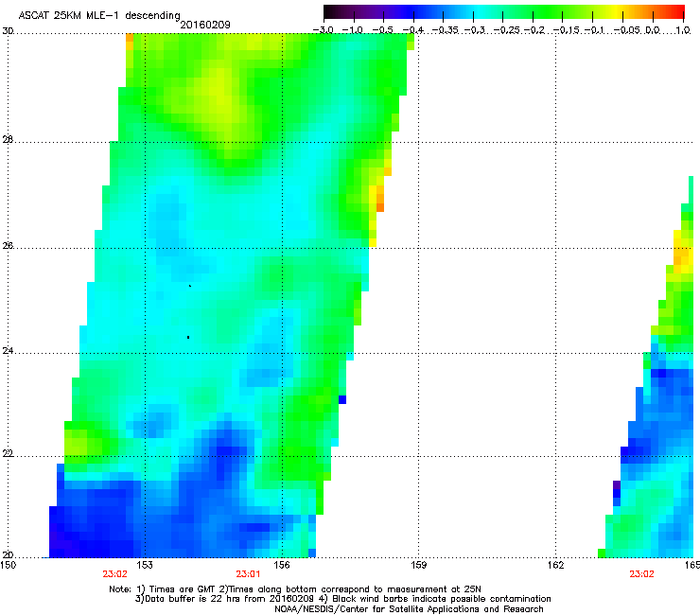
Task: Click longitude axis label 153
Action: [145, 565]
